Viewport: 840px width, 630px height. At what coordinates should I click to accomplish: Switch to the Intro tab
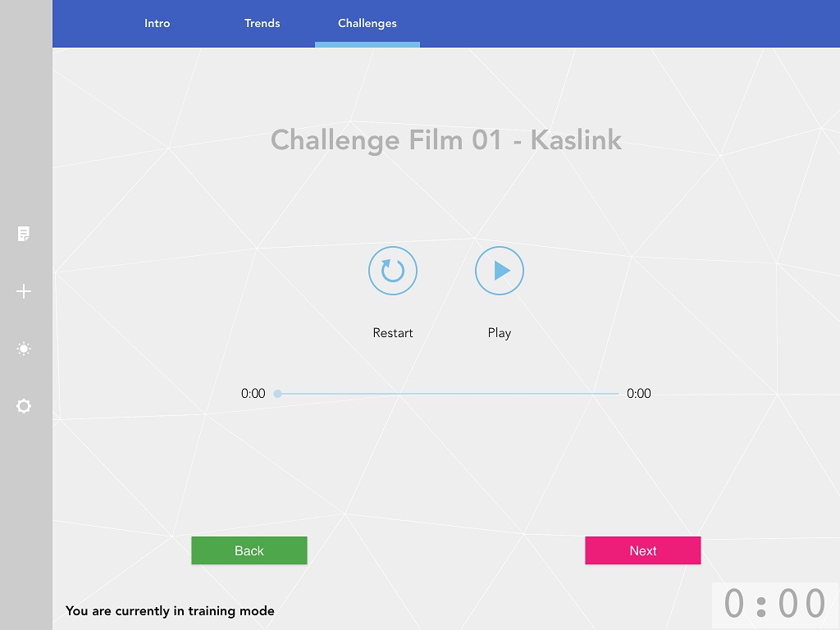157,23
